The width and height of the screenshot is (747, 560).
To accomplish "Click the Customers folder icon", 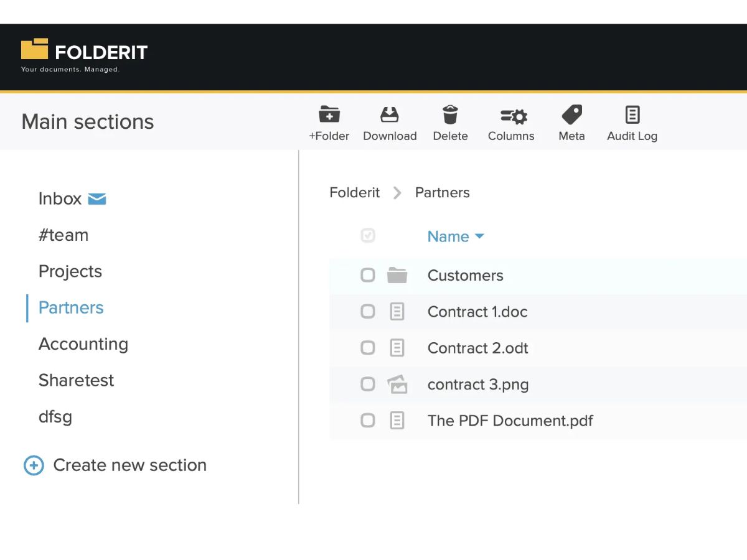I will (397, 275).
